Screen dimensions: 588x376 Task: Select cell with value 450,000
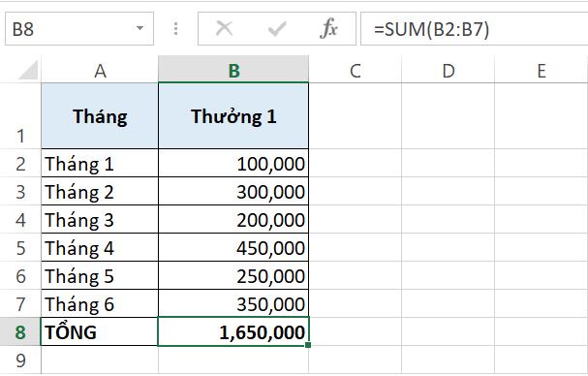coord(233,248)
